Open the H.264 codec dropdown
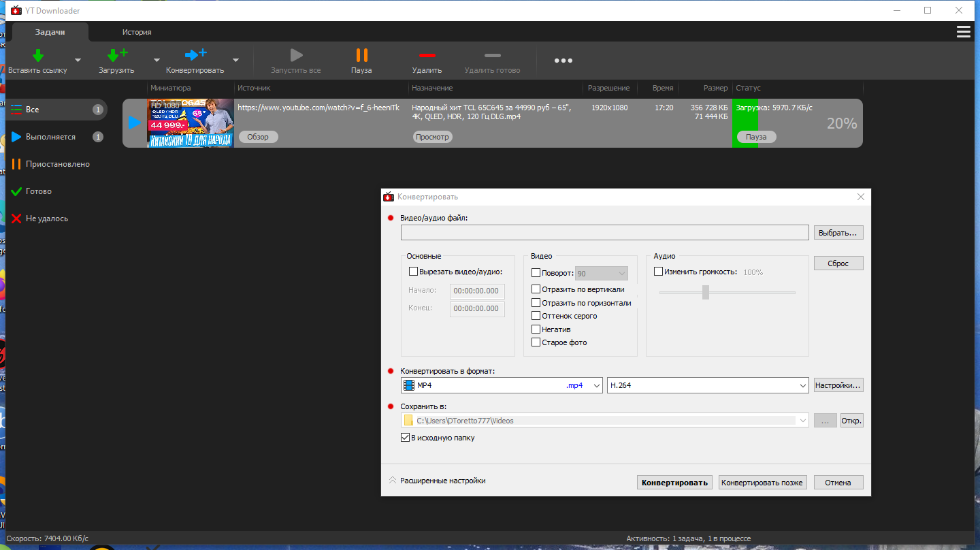 708,385
